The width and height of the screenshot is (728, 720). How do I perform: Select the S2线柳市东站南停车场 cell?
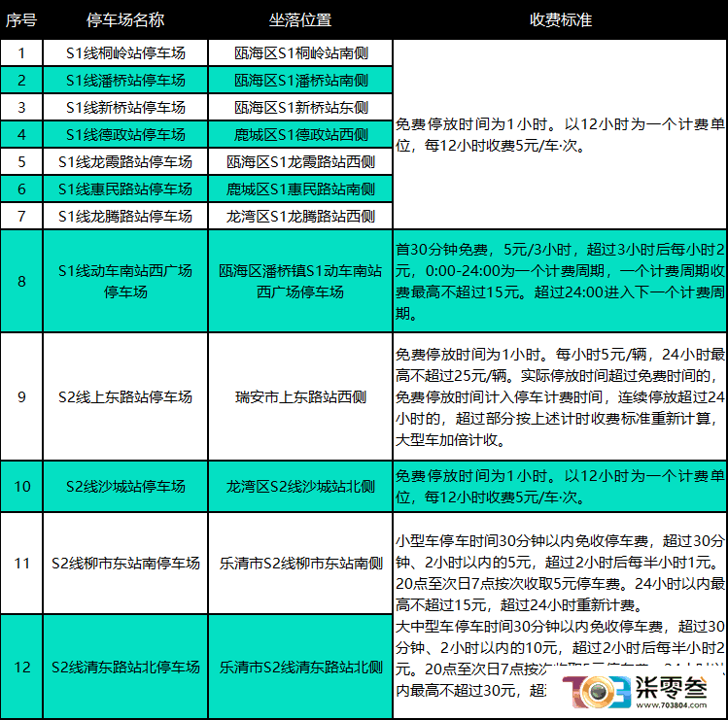[x=125, y=564]
